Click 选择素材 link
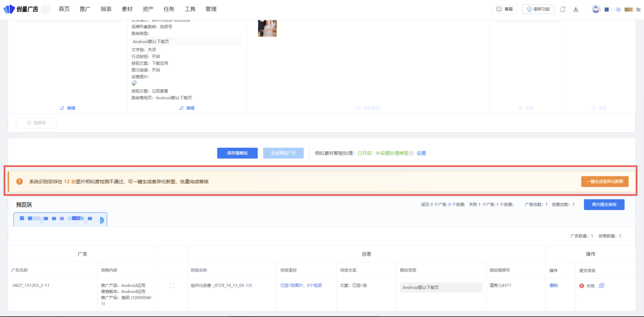 368,108
